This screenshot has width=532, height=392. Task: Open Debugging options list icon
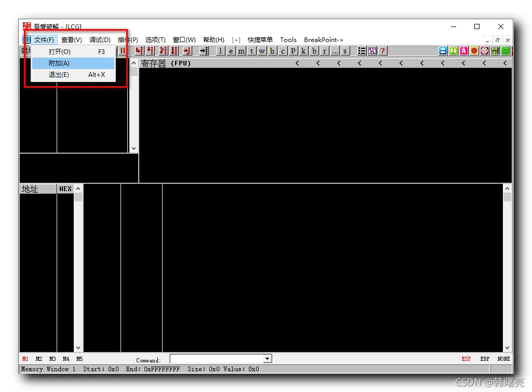362,51
